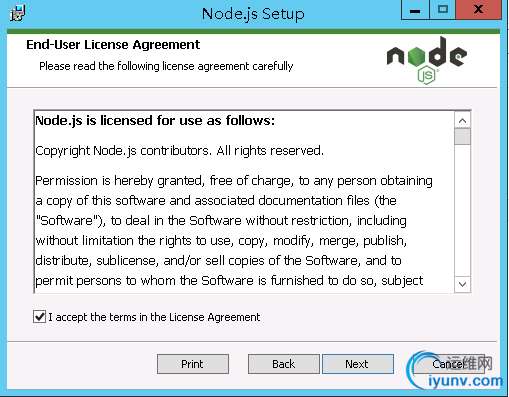Screen dimensions: 509x397
Task: Print the license agreement
Action: [193, 364]
